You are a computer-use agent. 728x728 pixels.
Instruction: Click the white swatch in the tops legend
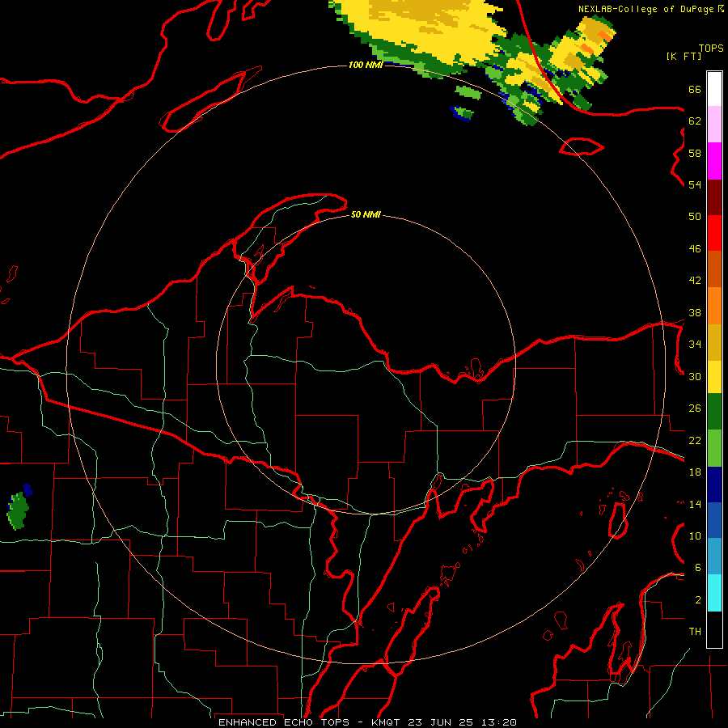point(714,89)
